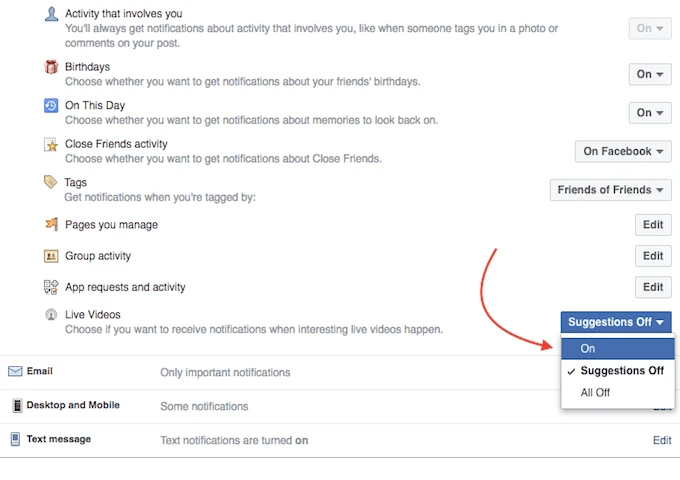Click the Close Friends star icon

tap(51, 145)
